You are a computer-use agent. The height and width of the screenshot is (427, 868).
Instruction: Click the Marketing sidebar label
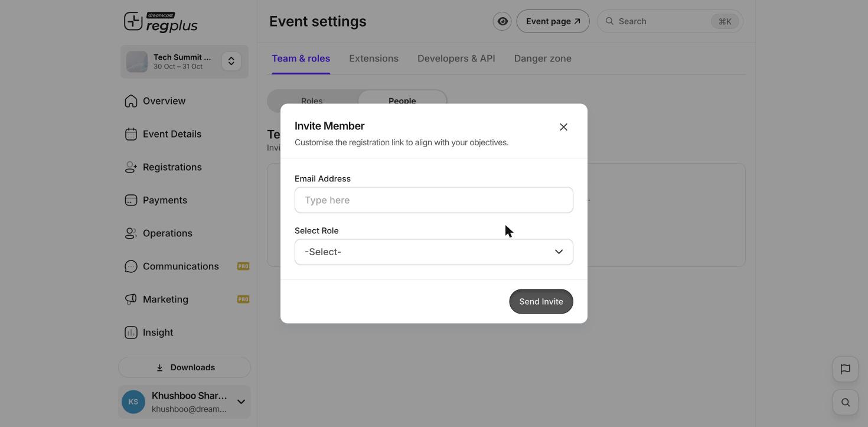(166, 299)
